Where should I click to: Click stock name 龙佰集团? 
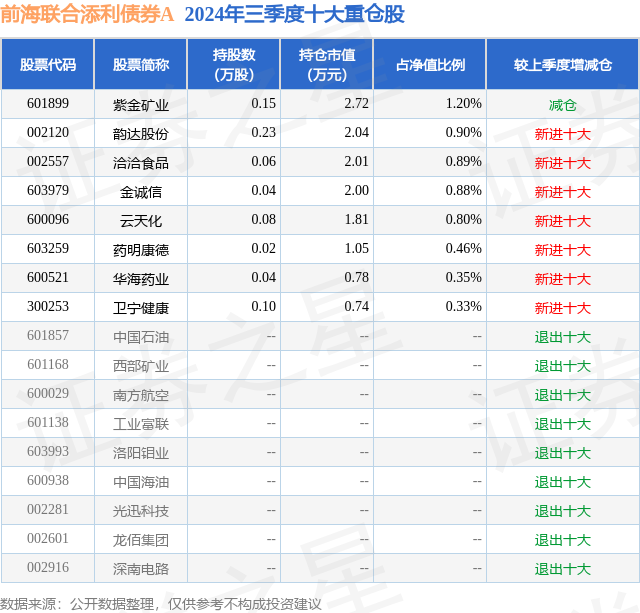[141, 540]
